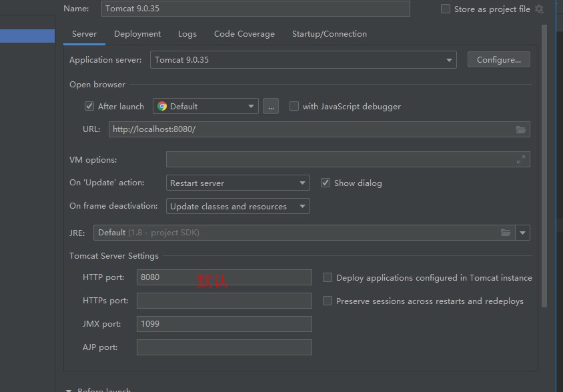563x392 pixels.
Task: Switch to the Startup/Connection tab
Action: click(x=330, y=34)
